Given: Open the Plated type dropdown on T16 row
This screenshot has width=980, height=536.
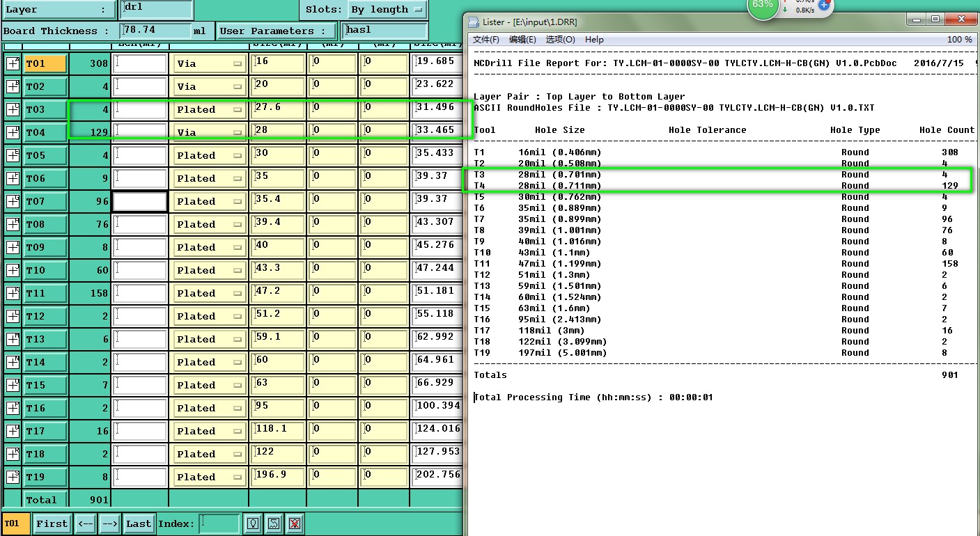Looking at the screenshot, I should [210, 409].
